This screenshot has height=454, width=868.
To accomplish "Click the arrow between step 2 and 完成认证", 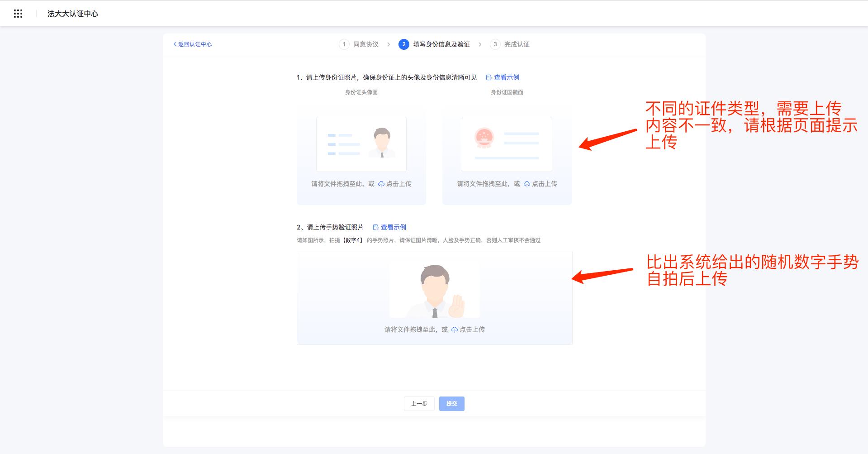I will [x=481, y=44].
